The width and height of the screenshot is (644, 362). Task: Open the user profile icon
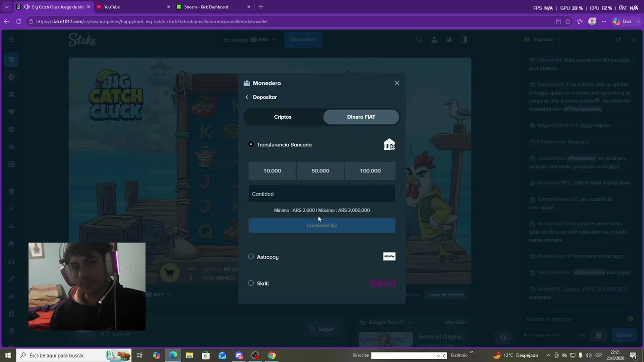(434, 40)
